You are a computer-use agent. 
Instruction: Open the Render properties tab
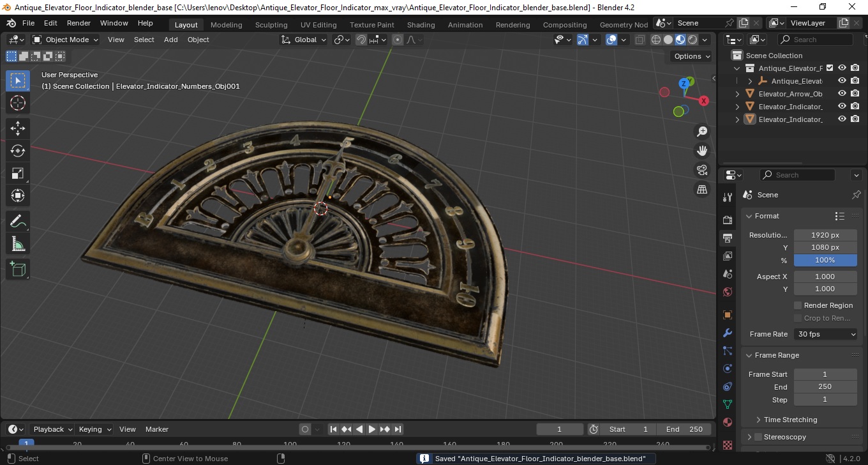(727, 220)
